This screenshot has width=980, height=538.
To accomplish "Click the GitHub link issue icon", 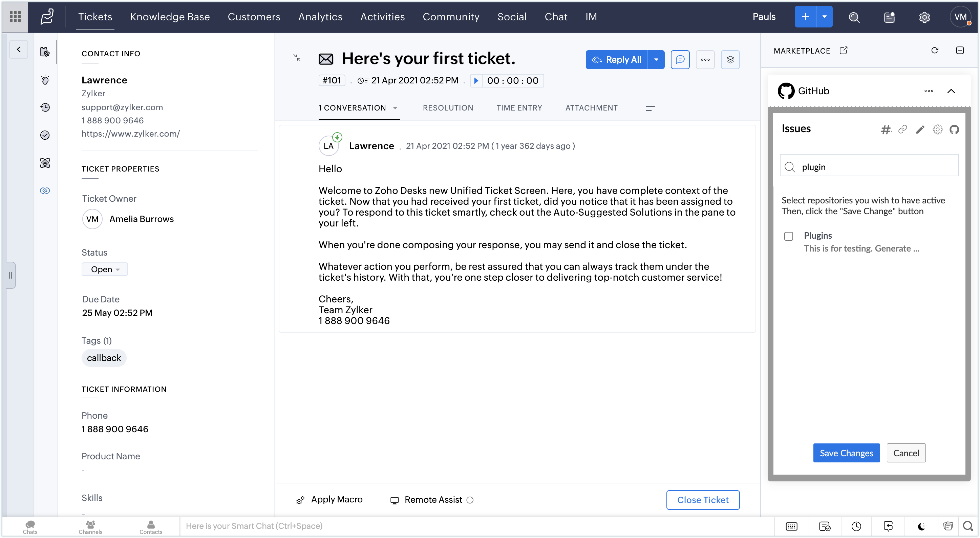I will [x=902, y=129].
